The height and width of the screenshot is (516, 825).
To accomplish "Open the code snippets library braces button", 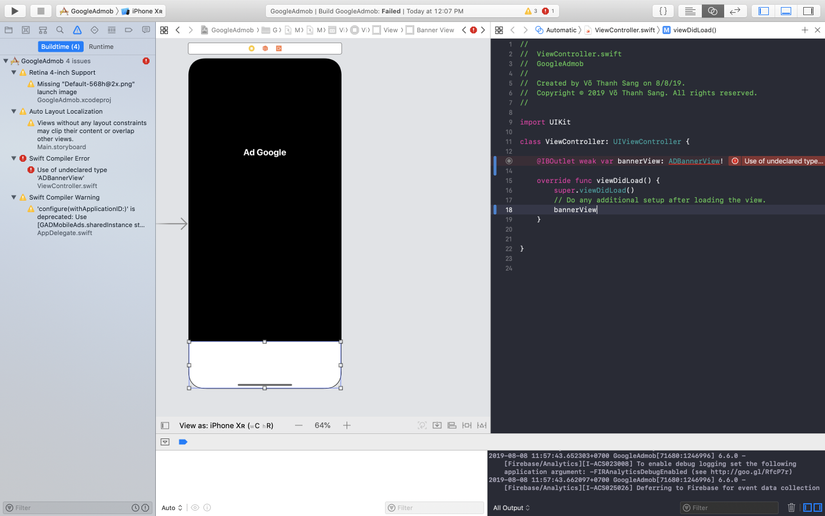I will coord(663,11).
